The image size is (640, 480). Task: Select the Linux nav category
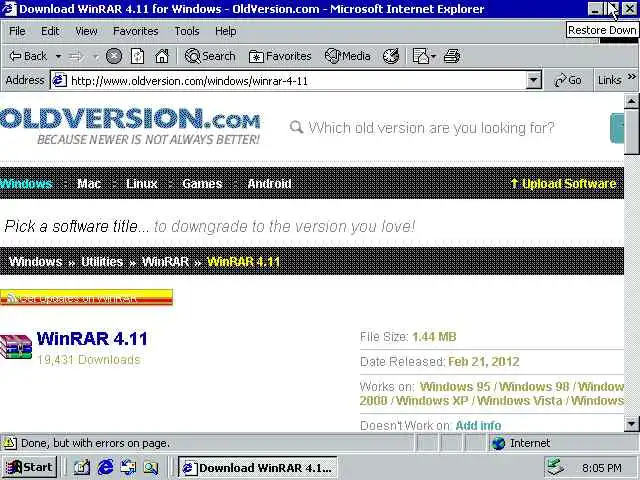[x=142, y=184]
